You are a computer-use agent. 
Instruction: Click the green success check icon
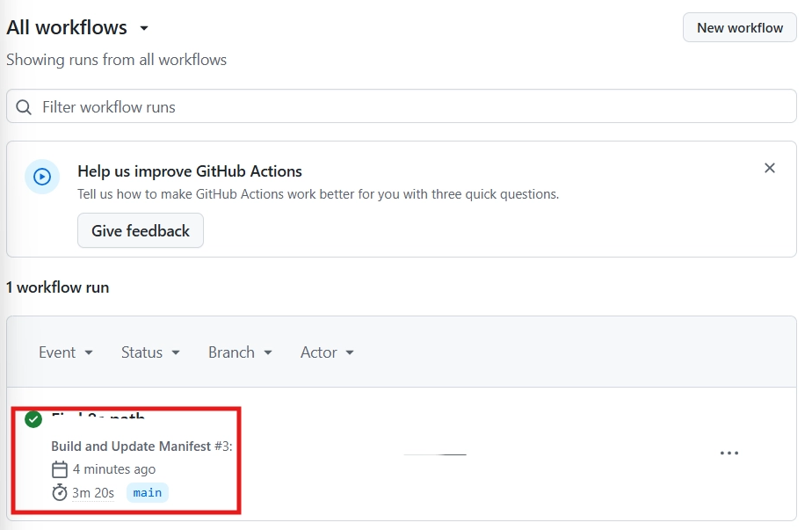pos(33,419)
